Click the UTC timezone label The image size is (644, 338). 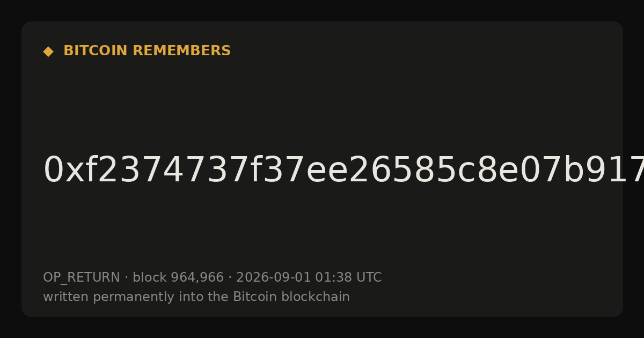click(369, 277)
